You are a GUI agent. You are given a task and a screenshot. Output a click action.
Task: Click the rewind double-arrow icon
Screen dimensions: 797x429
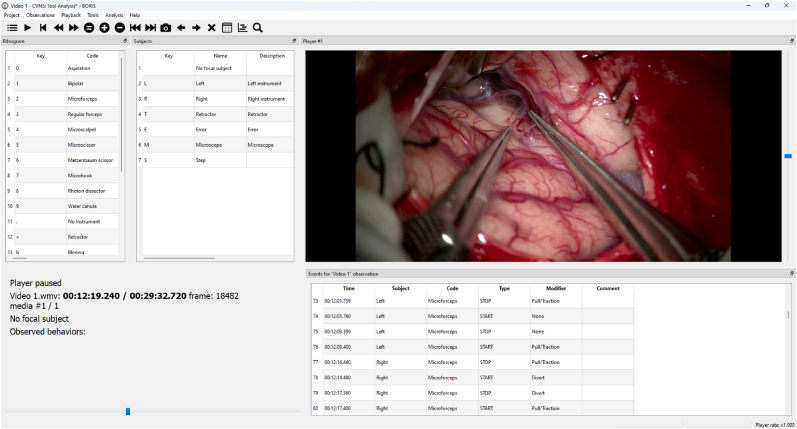58,28
